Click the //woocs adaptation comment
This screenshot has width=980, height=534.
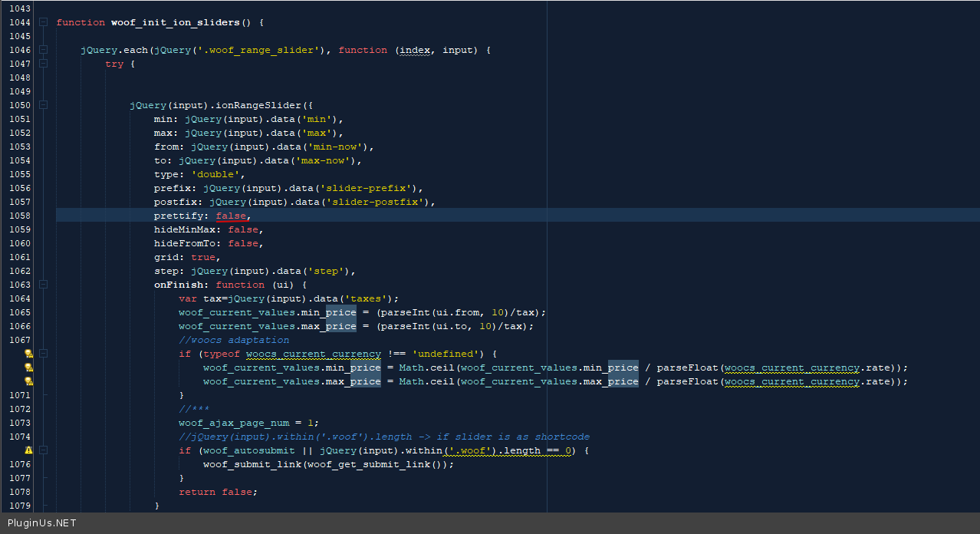(x=234, y=340)
